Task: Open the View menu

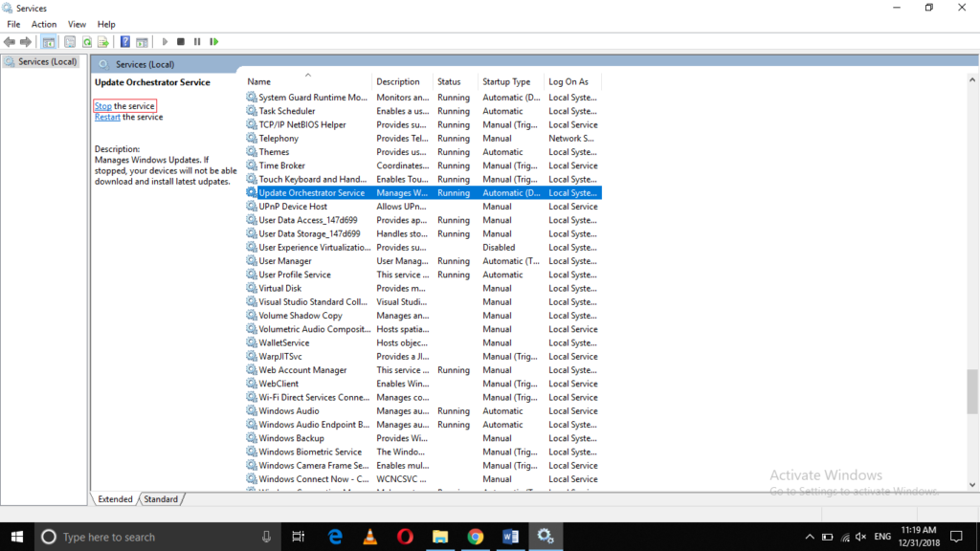Action: [77, 24]
